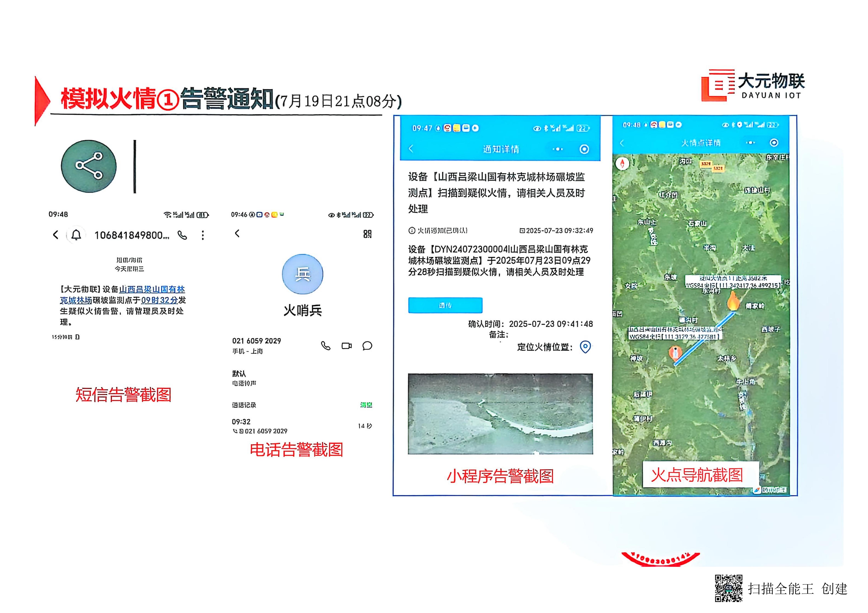Image resolution: width=868 pixels, height=613 pixels.
Task: Clear call log via green 清空 text
Action: point(366,405)
